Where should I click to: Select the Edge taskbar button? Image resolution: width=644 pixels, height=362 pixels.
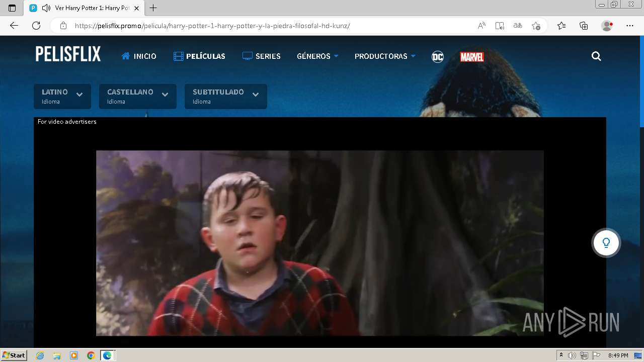pos(108,355)
